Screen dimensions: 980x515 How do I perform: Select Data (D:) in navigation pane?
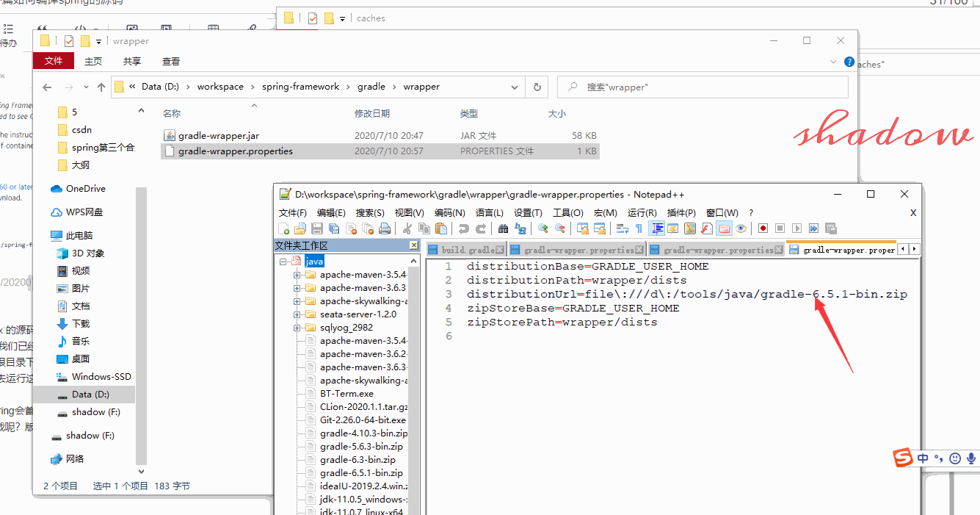point(90,395)
